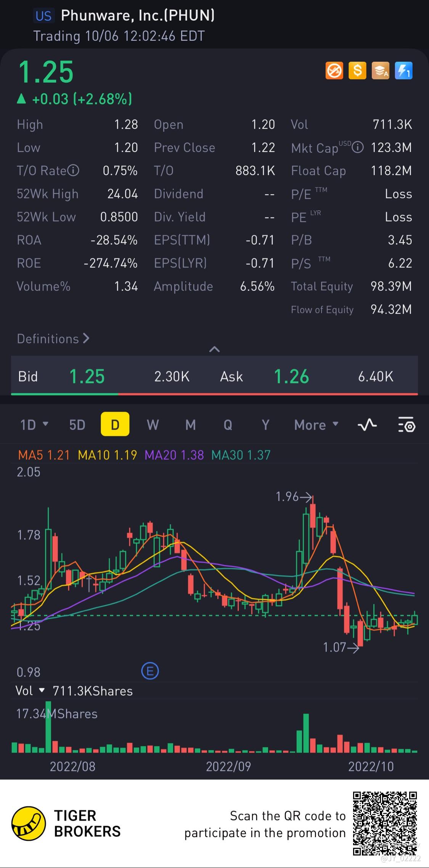429x868 pixels.
Task: Open chart indicator wave icon
Action: (367, 424)
